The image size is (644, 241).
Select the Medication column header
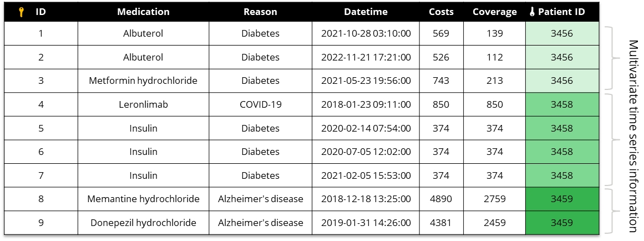[x=143, y=12]
